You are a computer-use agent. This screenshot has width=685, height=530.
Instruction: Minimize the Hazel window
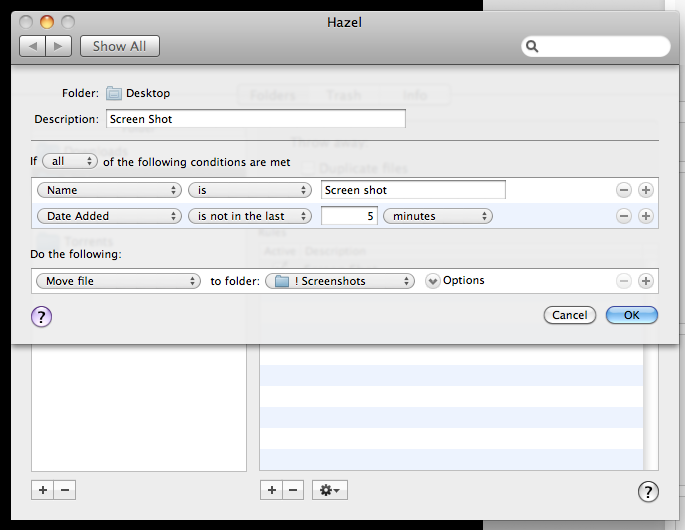[x=47, y=21]
